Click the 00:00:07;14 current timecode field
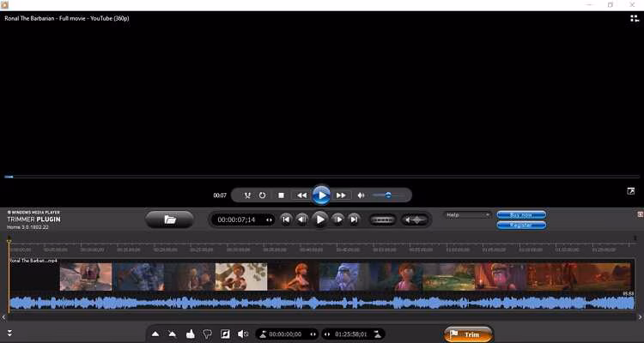644x343 pixels. (237, 220)
